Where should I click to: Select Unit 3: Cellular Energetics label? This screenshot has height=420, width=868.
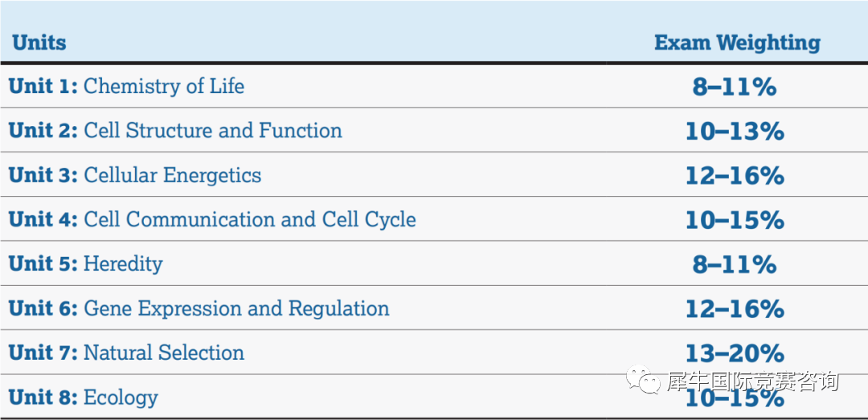click(x=134, y=175)
